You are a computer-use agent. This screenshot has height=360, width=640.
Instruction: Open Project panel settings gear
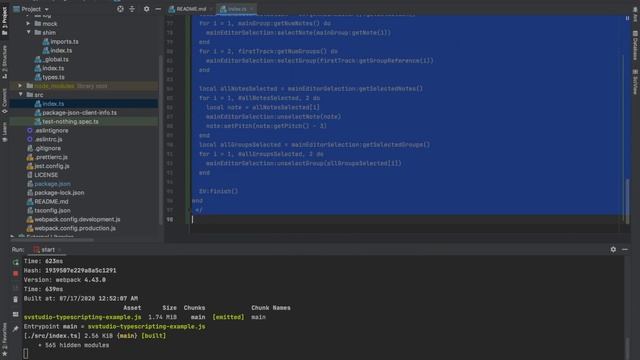(146, 9)
